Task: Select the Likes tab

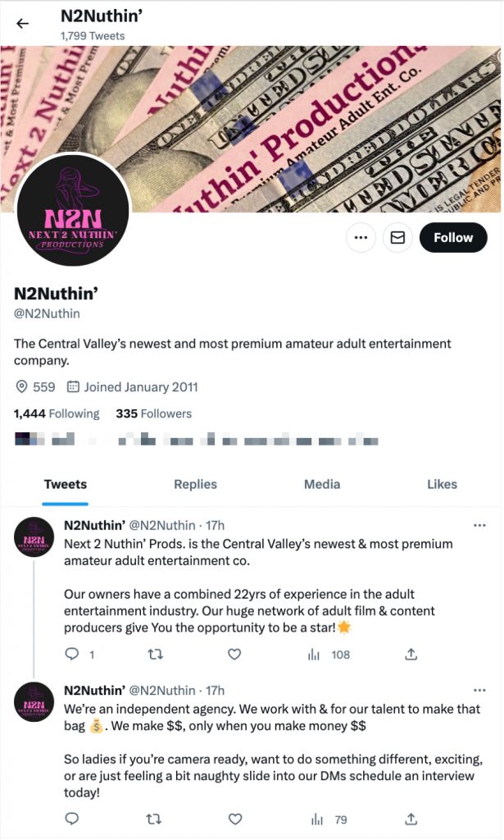Action: [442, 484]
